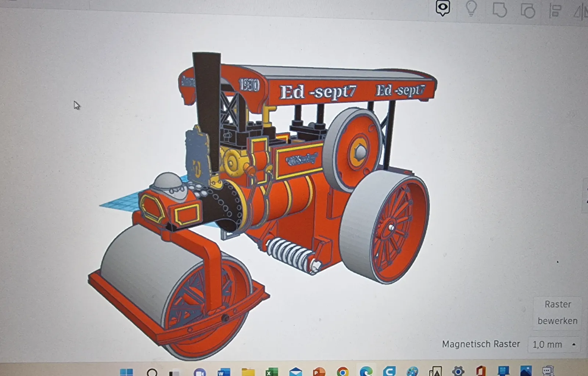Select the first Ed -sept7 canopy text
The width and height of the screenshot is (588, 376).
click(318, 92)
